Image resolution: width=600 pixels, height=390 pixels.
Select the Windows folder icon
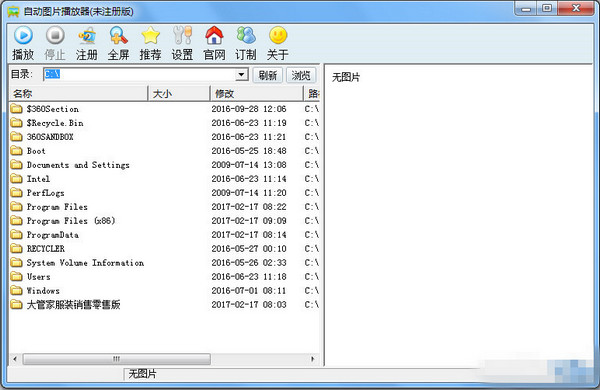click(x=16, y=290)
